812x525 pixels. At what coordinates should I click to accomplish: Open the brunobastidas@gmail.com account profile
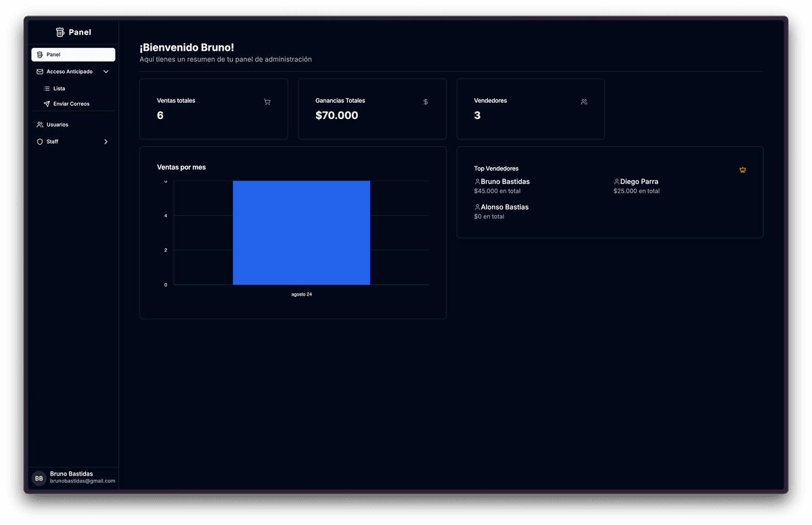[83, 481]
